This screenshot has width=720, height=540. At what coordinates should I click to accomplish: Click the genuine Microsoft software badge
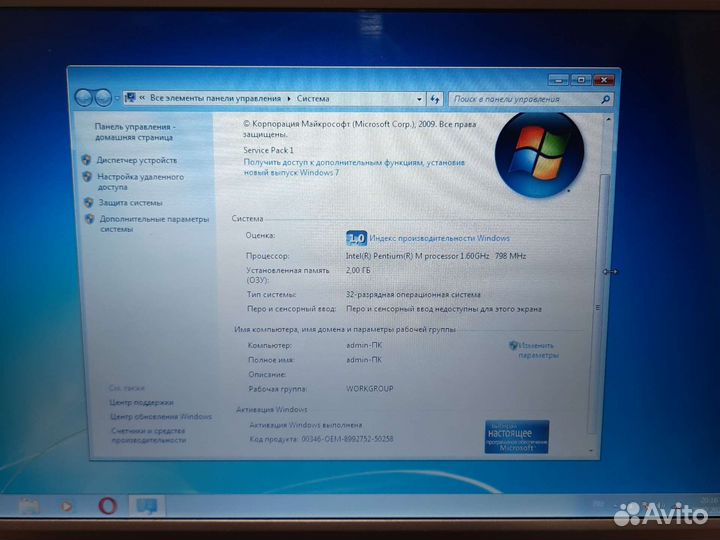[517, 436]
